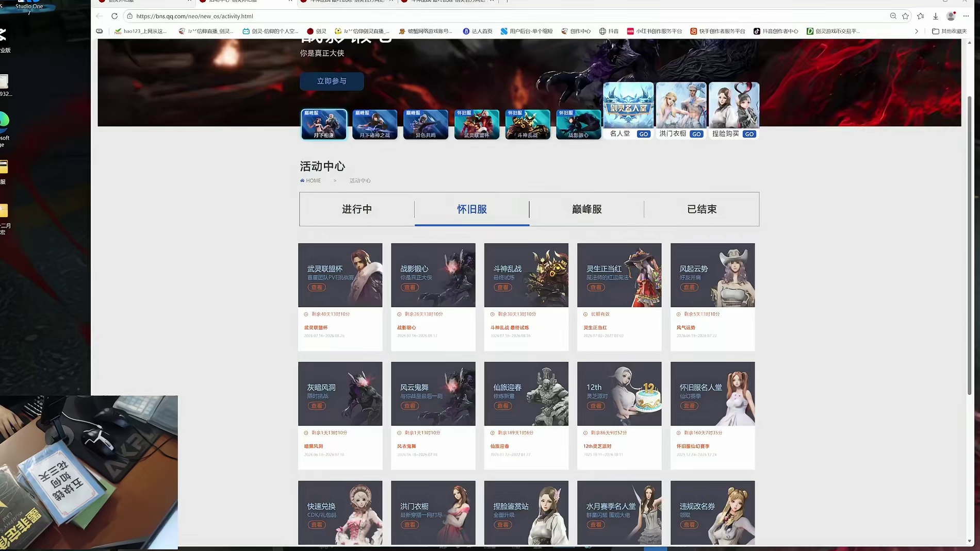Open the favorites list icon
This screenshot has height=551, width=980.
click(921, 16)
